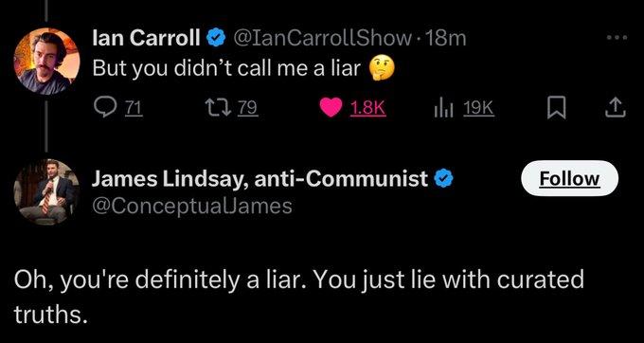The image size is (644, 343).
Task: Click the Ian Carroll display name
Action: click(147, 39)
